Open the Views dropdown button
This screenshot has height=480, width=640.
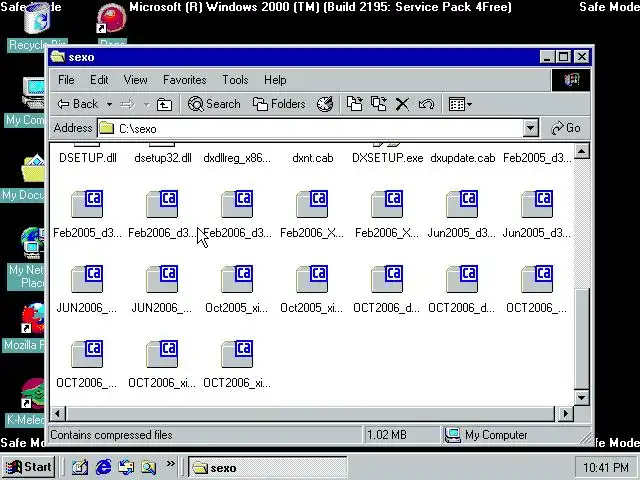[460, 104]
